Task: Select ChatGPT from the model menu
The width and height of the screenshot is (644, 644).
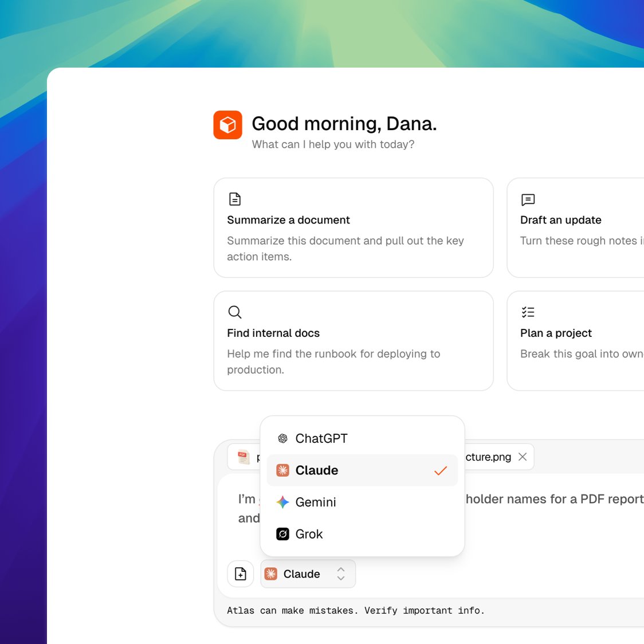Action: click(362, 439)
